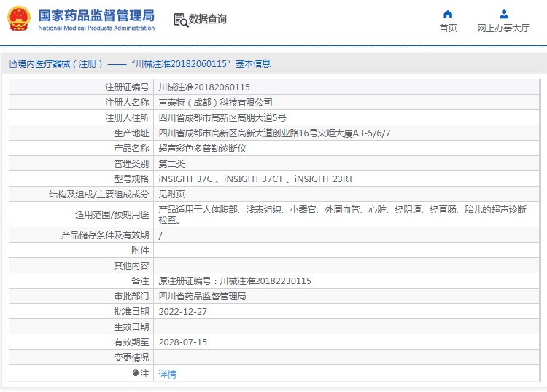The image size is (547, 392).
Task: Click the 结构及组成/主要组成成分 label
Action: [98, 194]
